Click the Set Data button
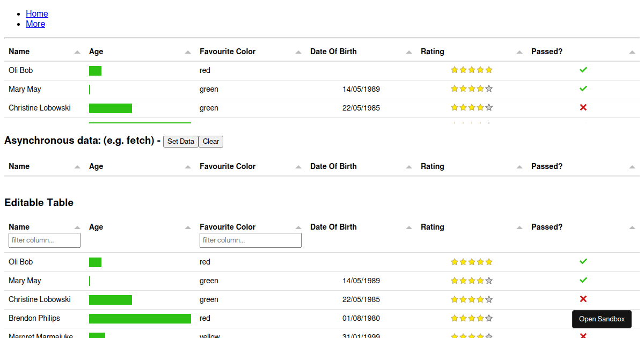The image size is (644, 338). point(180,141)
